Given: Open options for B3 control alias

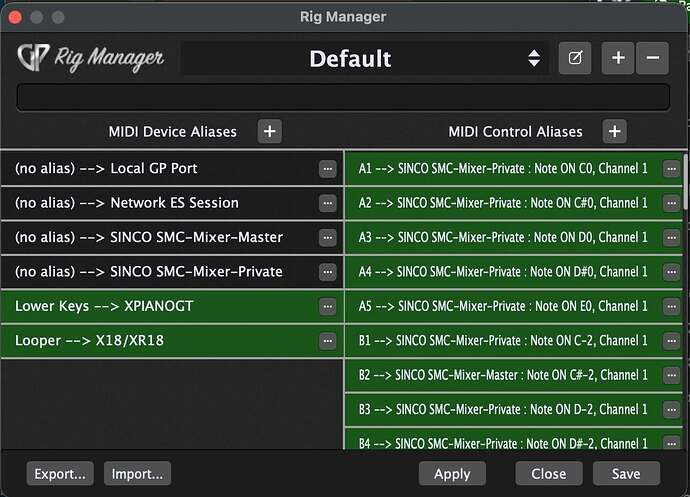Looking at the screenshot, I should [672, 409].
